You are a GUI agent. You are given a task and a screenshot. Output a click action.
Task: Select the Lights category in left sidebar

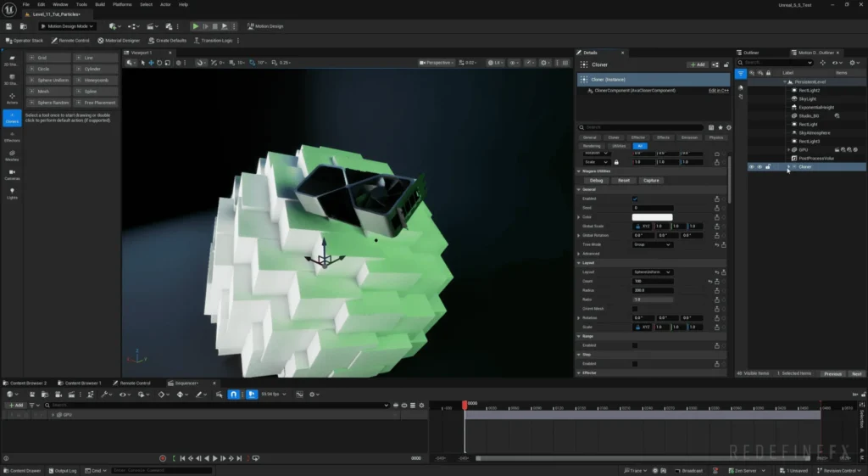[x=12, y=193]
